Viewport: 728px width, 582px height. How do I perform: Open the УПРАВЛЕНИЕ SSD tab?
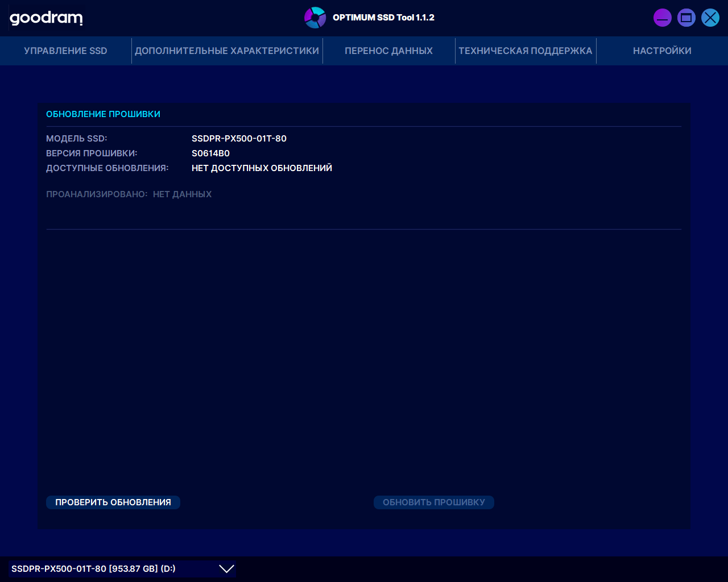pyautogui.click(x=65, y=51)
